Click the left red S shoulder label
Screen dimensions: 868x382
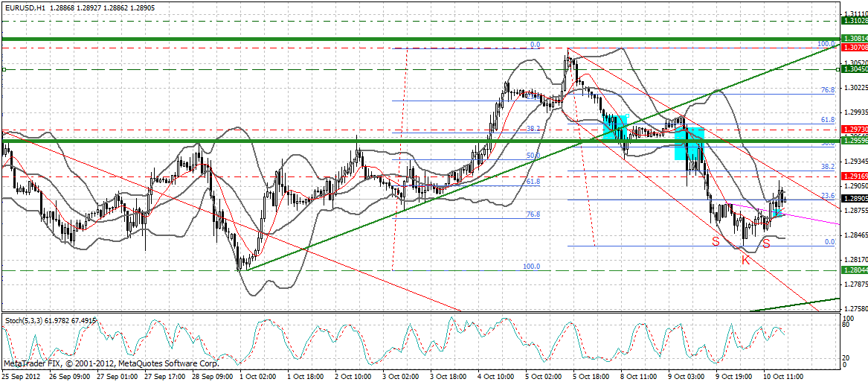pyautogui.click(x=716, y=241)
